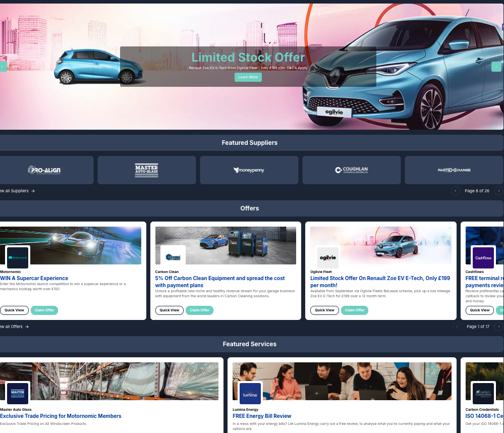This screenshot has width=504, height=433.
Task: Open Master Auto Glass supplier card
Action: [147, 170]
